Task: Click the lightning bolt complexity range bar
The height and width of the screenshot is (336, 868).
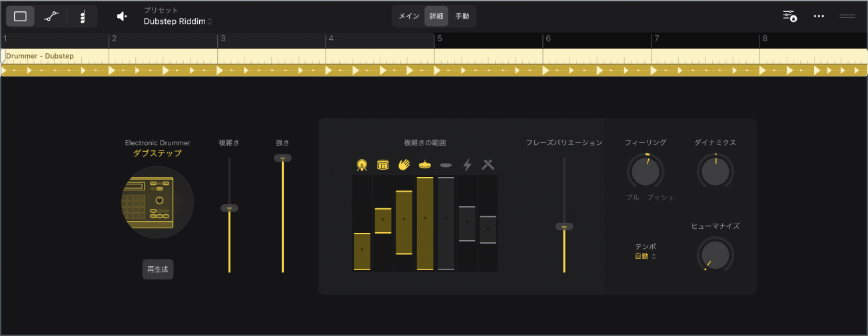Action: 467,223
